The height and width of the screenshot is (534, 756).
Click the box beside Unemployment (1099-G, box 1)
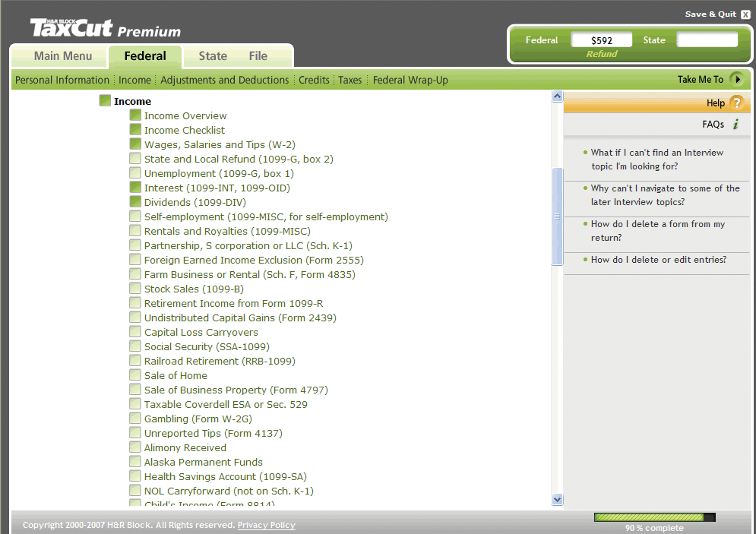(x=135, y=172)
